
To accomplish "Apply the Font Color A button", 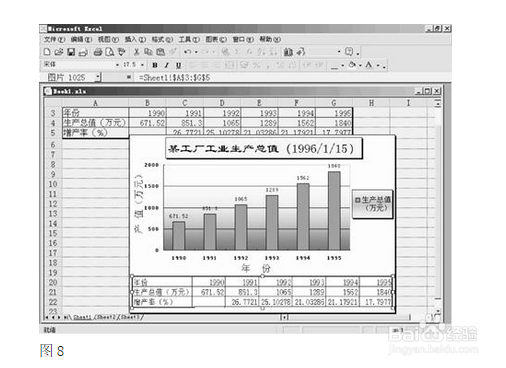I will (369, 65).
